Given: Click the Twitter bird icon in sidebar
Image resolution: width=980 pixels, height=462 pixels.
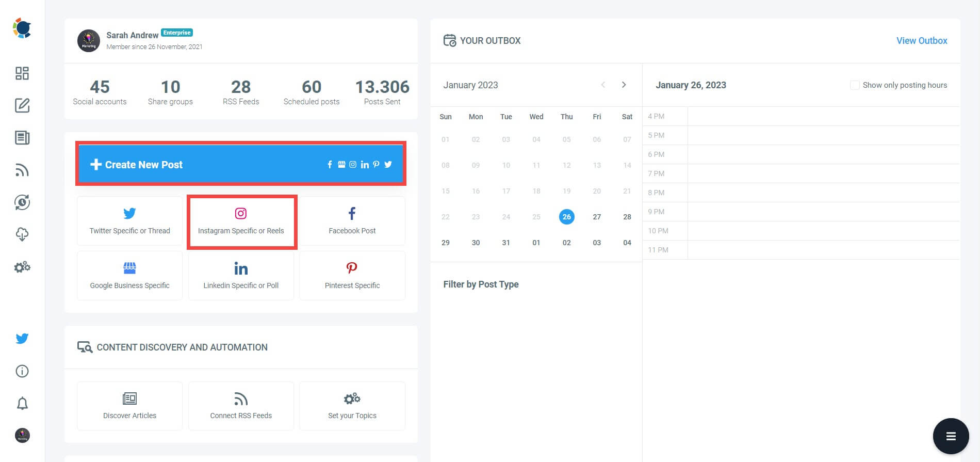Looking at the screenshot, I should 22,339.
